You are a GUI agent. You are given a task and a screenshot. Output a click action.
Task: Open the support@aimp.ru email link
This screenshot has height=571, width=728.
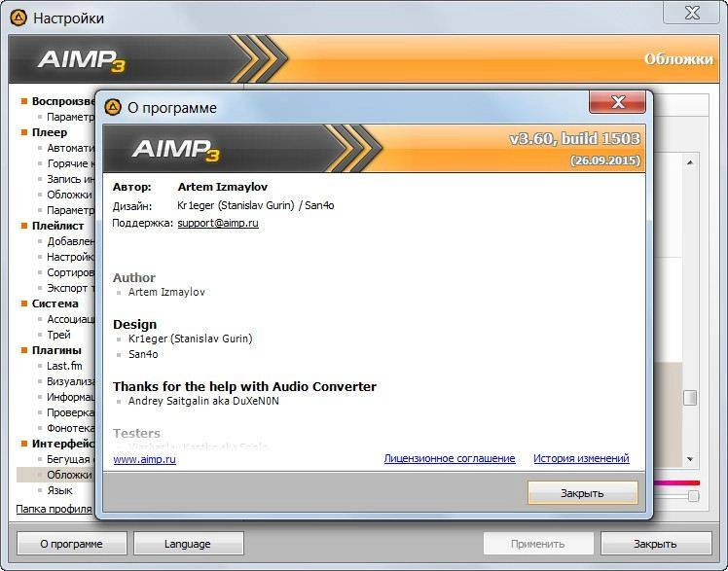click(218, 223)
